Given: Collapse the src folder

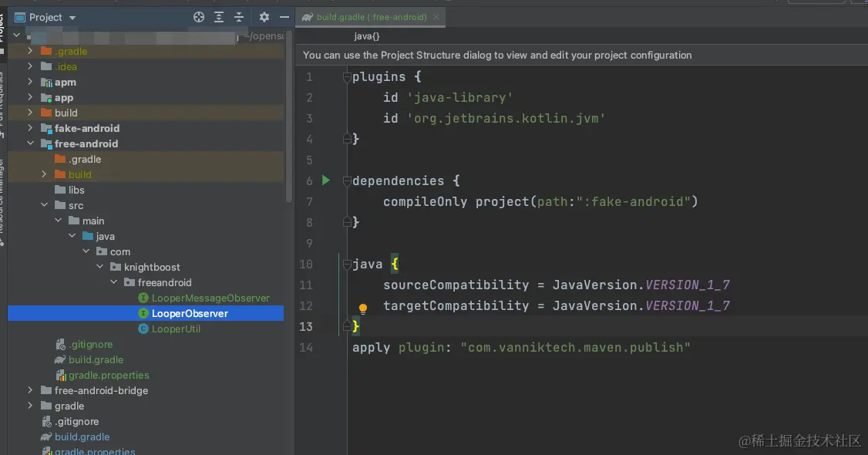Looking at the screenshot, I should pos(44,205).
